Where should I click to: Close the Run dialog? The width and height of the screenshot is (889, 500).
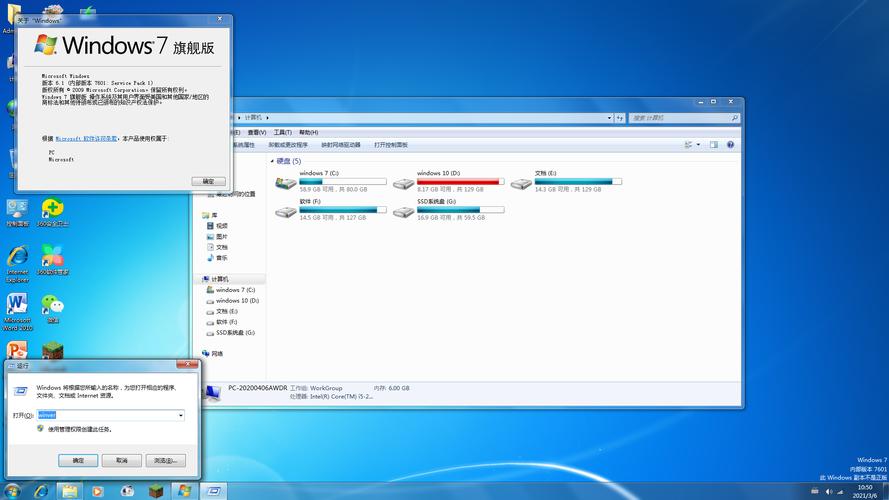[x=187, y=365]
